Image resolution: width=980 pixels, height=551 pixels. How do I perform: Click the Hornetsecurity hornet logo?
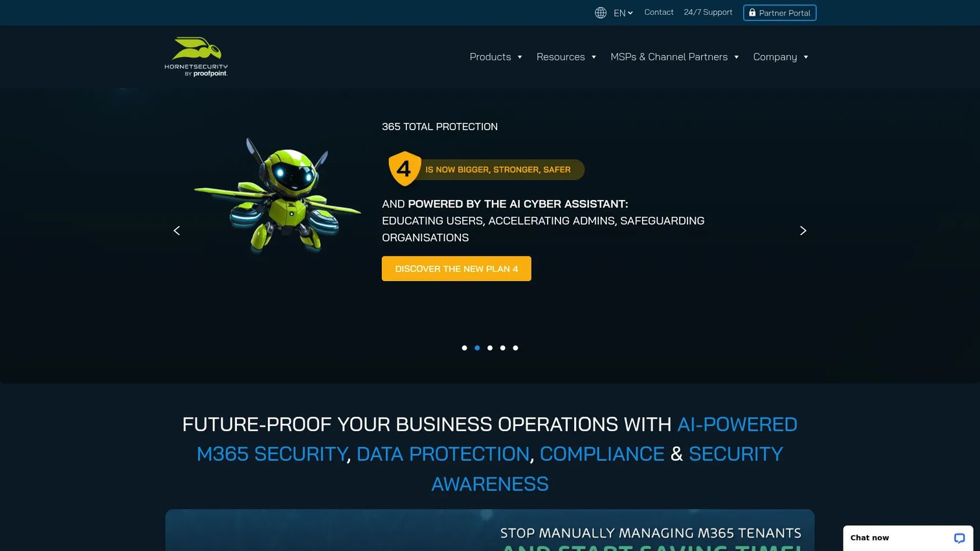(196, 56)
